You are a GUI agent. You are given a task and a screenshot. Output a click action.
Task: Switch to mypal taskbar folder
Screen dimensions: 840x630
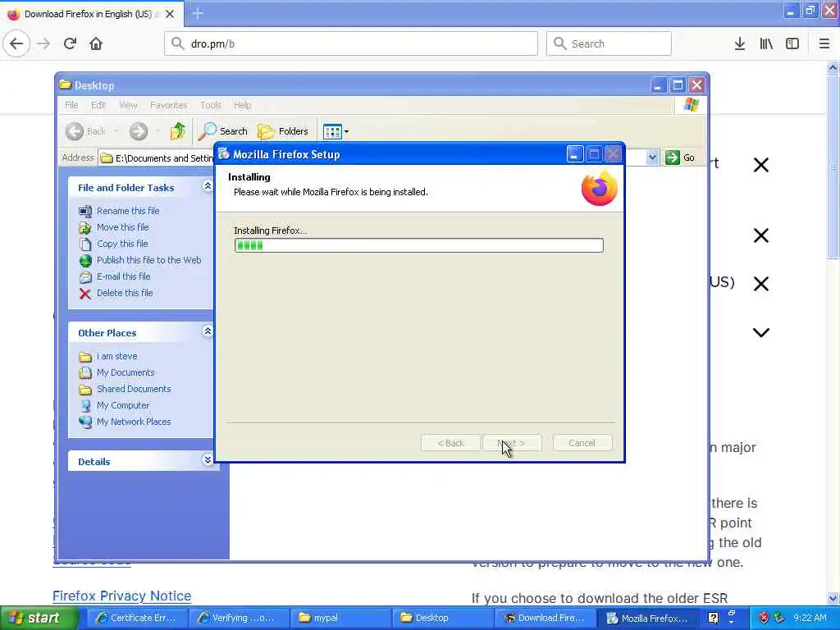click(x=340, y=619)
